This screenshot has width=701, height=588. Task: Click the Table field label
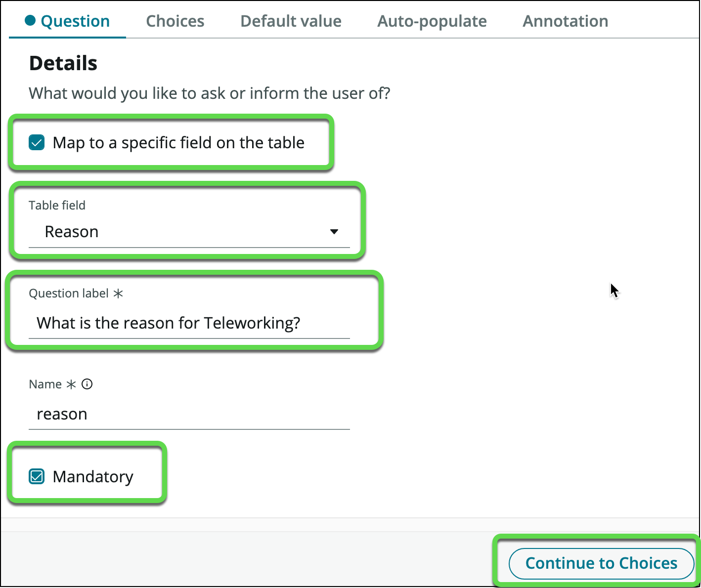[x=57, y=205]
